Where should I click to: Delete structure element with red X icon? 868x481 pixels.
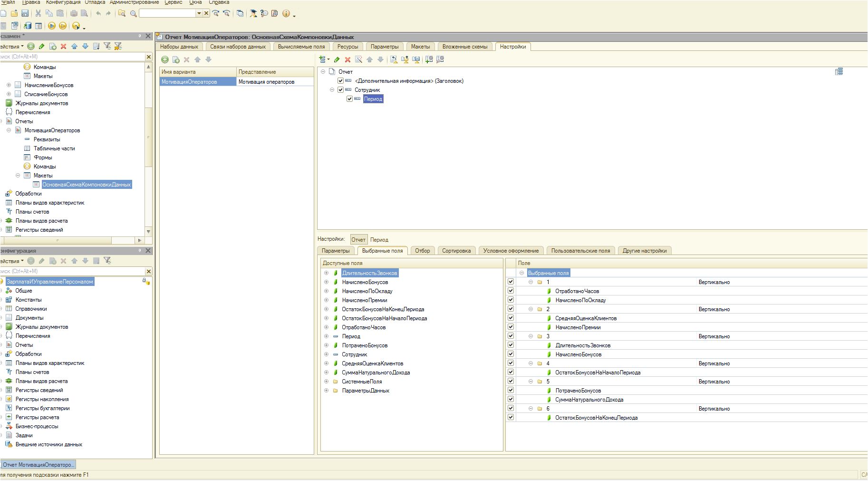pos(347,59)
